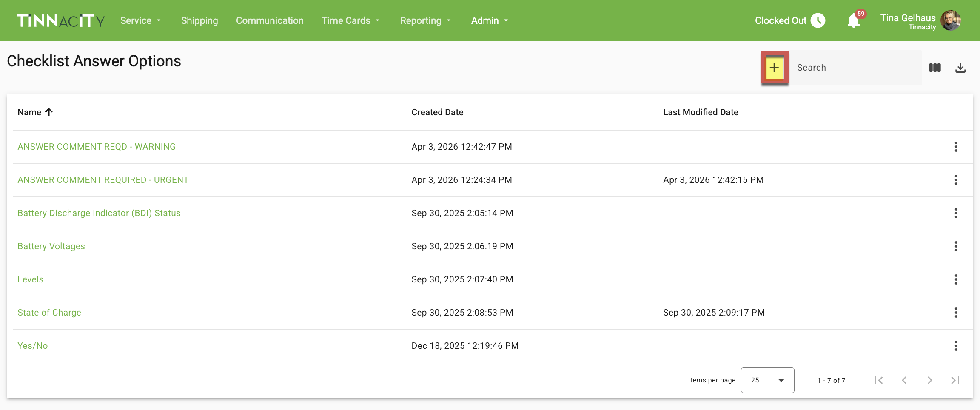This screenshot has width=980, height=410.
Task: Open the Shipping page
Action: click(199, 20)
